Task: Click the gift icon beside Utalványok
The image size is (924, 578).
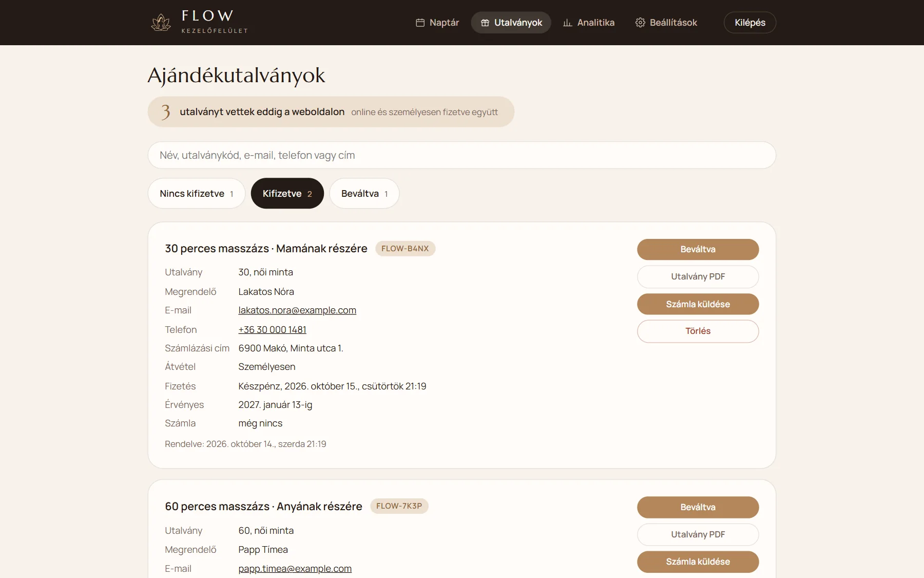Action: 485,23
